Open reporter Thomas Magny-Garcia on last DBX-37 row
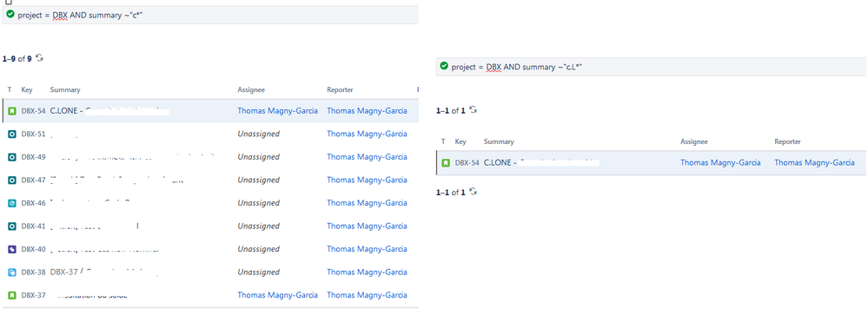Screen dimensions: 868x315 pyautogui.click(x=367, y=295)
